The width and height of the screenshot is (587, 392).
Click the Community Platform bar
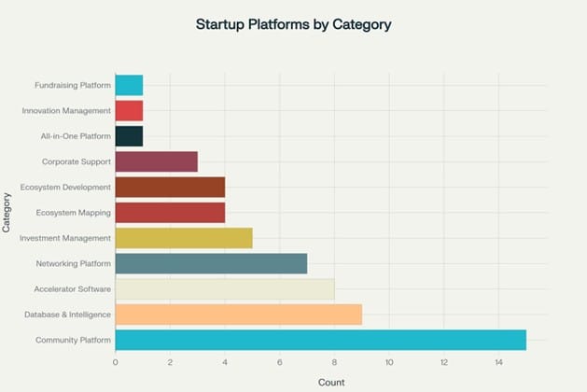[x=320, y=340]
